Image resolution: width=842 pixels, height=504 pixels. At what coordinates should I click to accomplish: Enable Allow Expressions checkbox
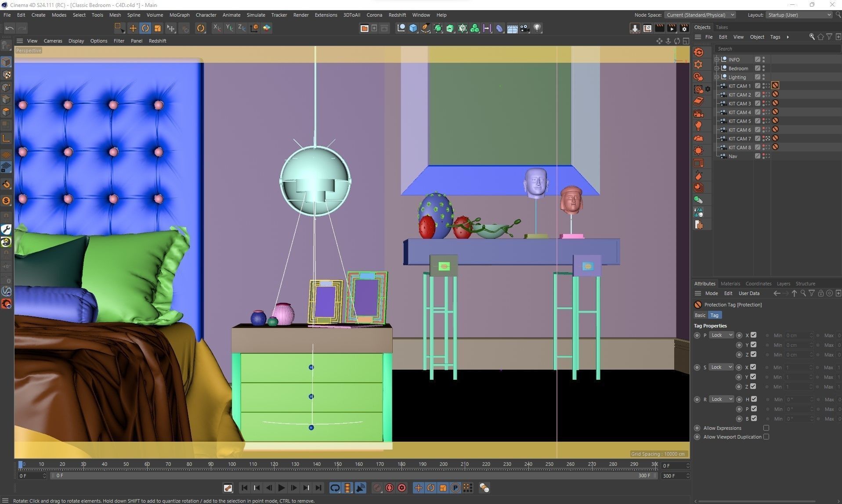(x=766, y=428)
